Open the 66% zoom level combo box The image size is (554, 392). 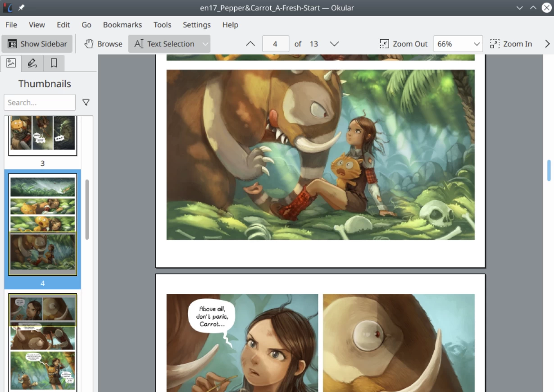458,44
